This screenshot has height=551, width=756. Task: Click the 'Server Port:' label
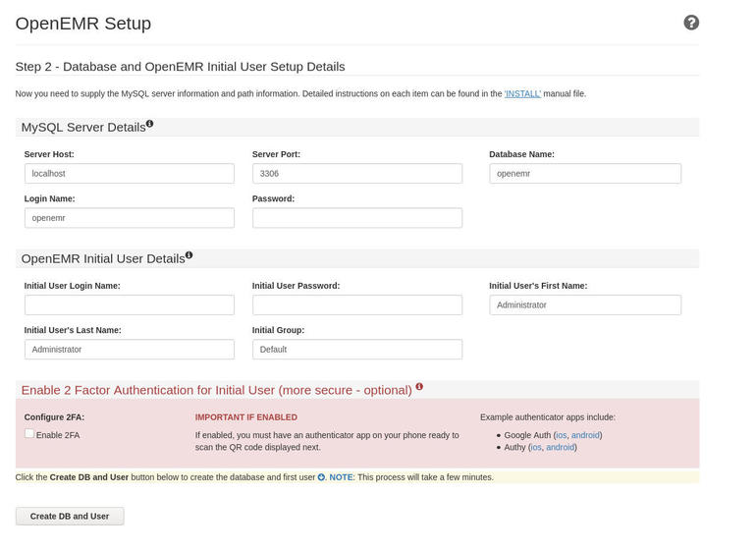276,154
